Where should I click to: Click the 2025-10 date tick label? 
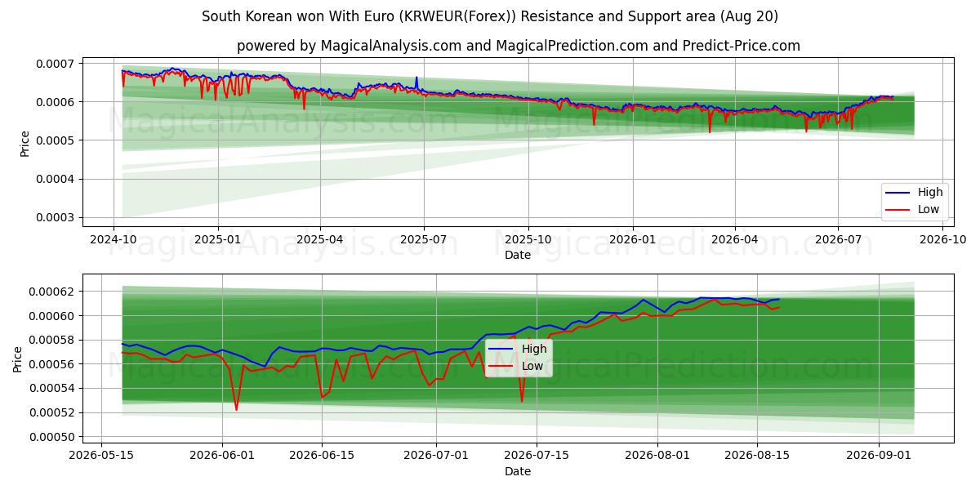point(528,240)
